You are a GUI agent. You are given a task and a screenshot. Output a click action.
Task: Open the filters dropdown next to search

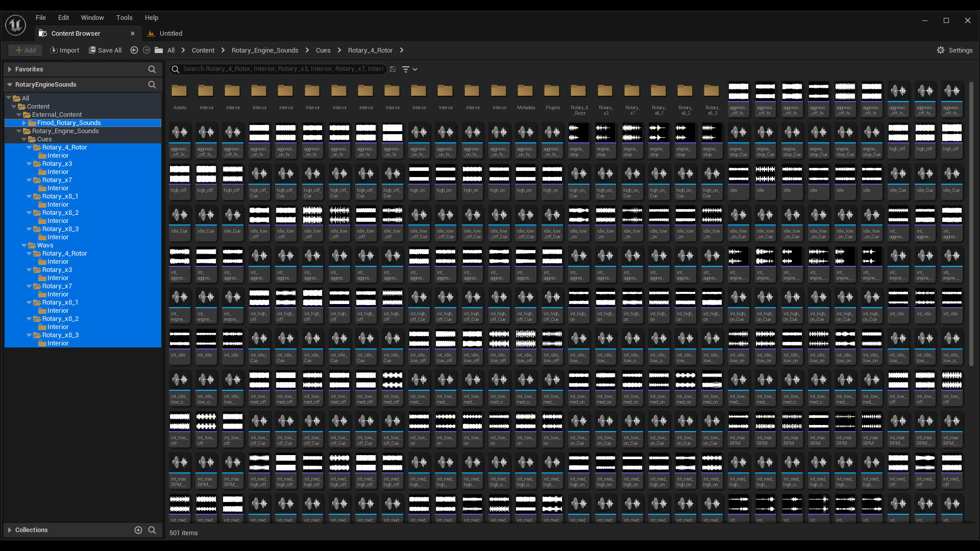click(409, 69)
